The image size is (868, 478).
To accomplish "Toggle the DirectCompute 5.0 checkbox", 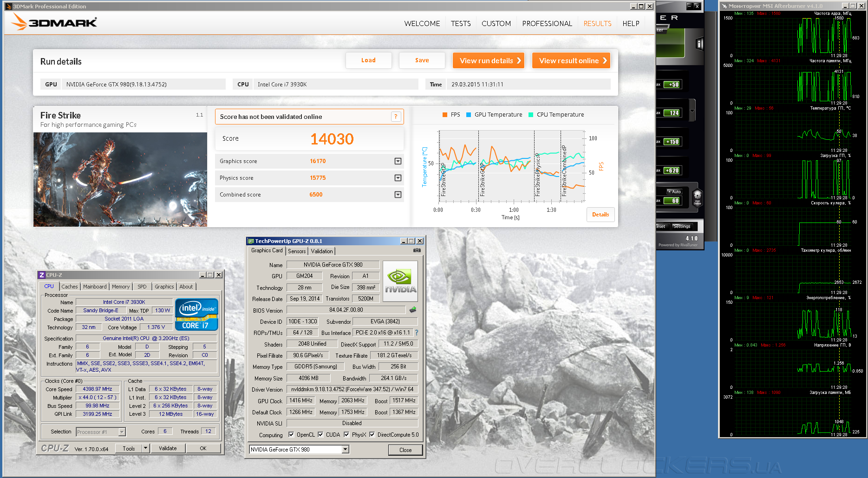I will click(372, 435).
